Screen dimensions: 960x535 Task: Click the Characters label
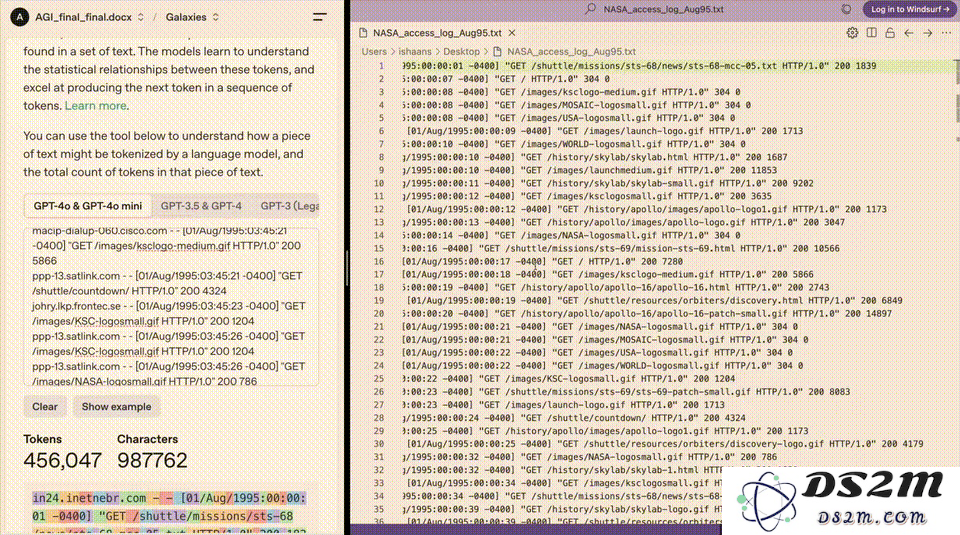click(148, 440)
